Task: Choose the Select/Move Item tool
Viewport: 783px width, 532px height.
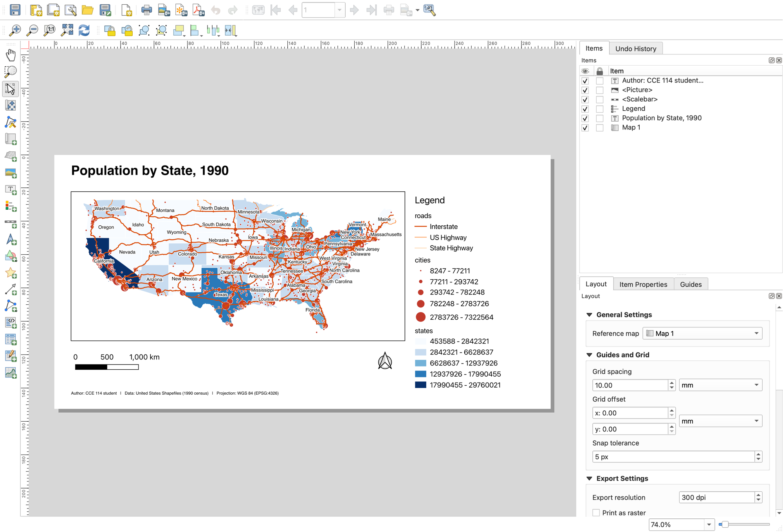Action: coord(11,89)
